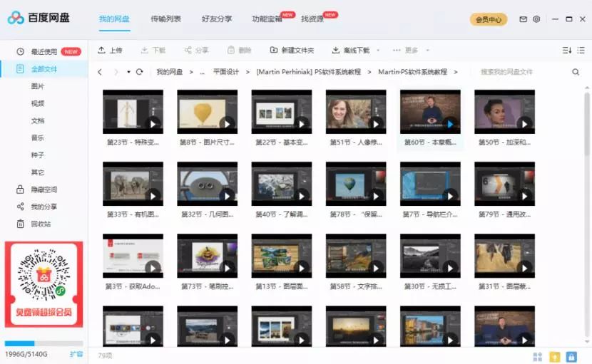Open the 第23节 video thumbnail
This screenshot has height=364, width=592.
click(133, 112)
